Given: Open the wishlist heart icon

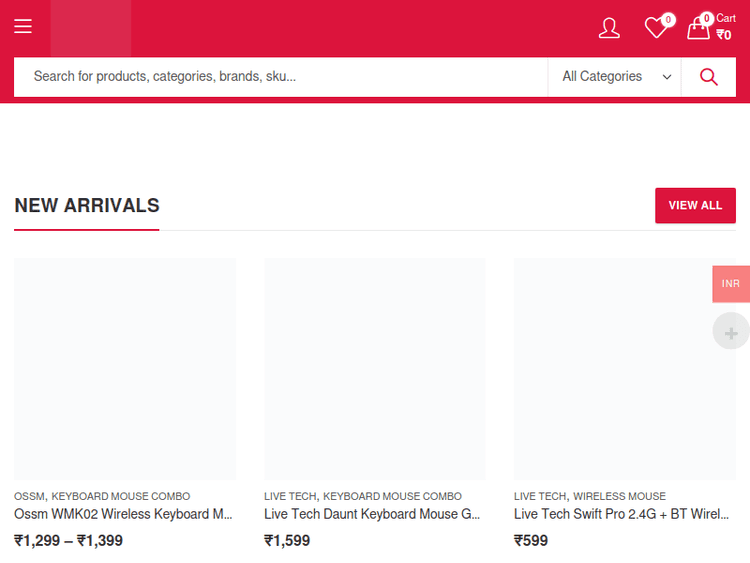Looking at the screenshot, I should [x=656, y=28].
